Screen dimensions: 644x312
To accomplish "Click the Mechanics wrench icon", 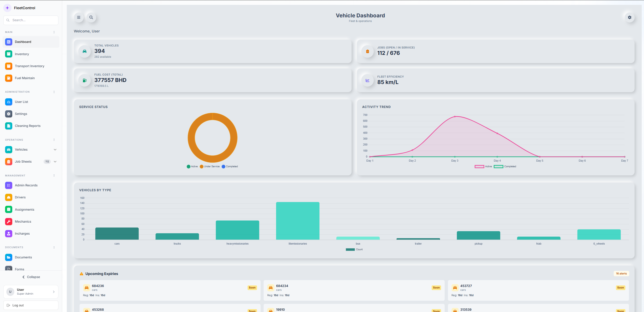I will pyautogui.click(x=9, y=222).
